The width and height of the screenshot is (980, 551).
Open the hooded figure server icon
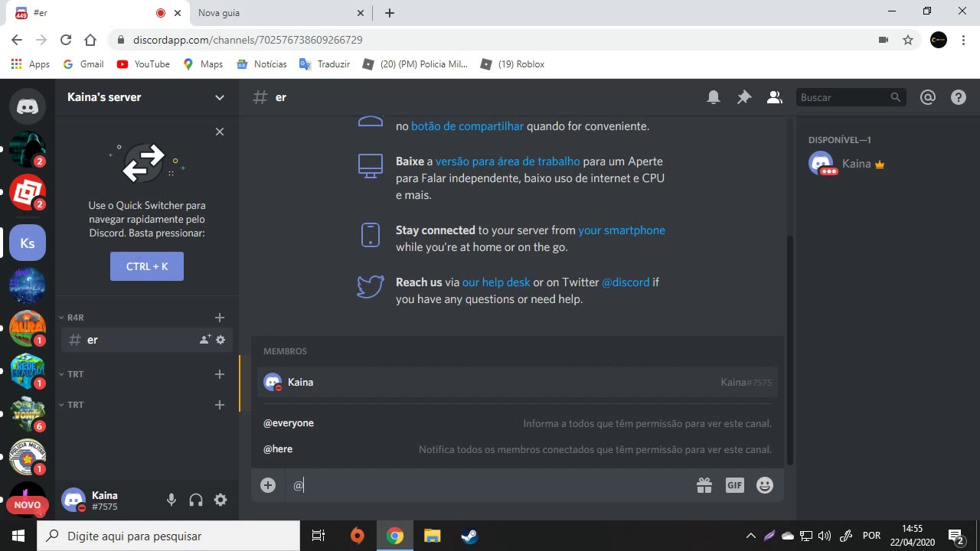tap(28, 149)
